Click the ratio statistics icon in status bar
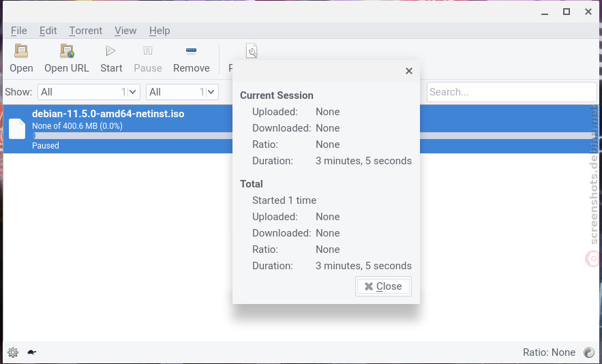 [x=588, y=352]
